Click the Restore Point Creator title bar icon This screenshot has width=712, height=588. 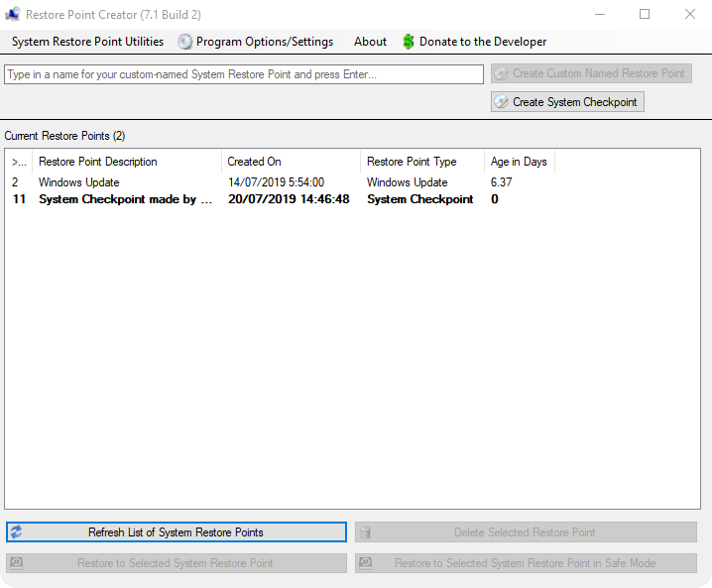13,14
